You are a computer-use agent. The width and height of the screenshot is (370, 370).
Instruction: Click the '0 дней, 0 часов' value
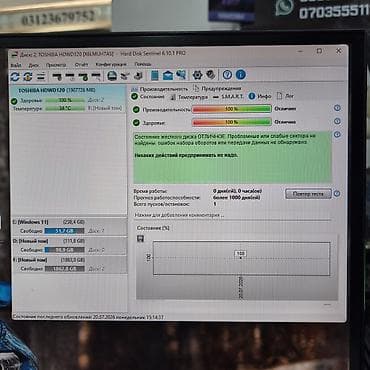238,191
